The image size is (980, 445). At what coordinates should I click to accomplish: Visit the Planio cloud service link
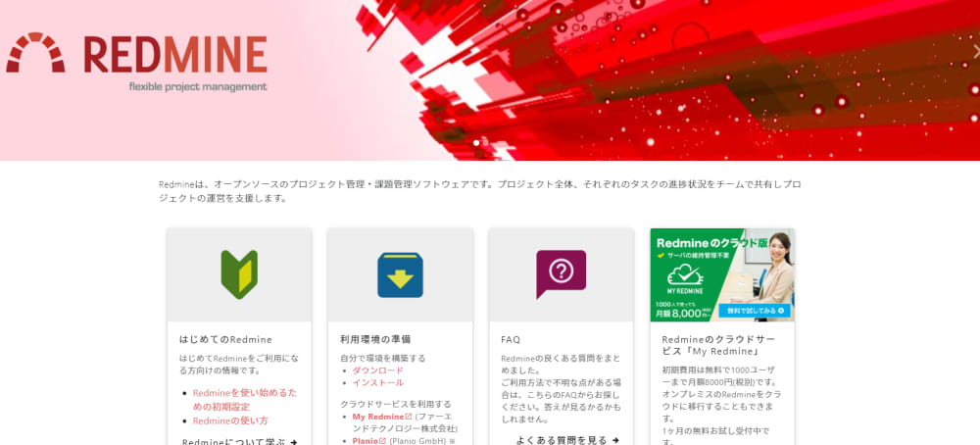click(x=368, y=441)
